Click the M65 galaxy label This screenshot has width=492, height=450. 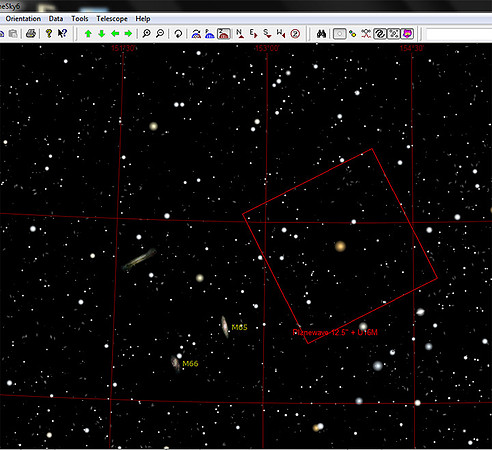[x=239, y=327]
